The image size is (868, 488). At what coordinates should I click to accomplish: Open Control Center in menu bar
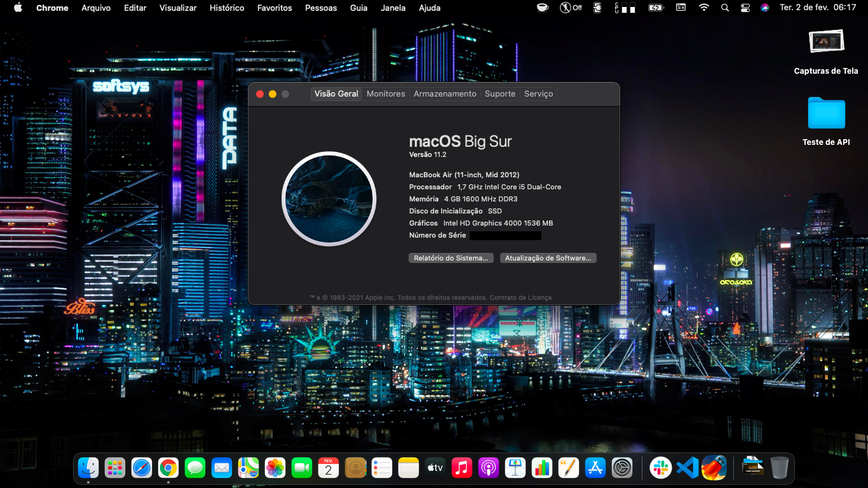pos(745,8)
